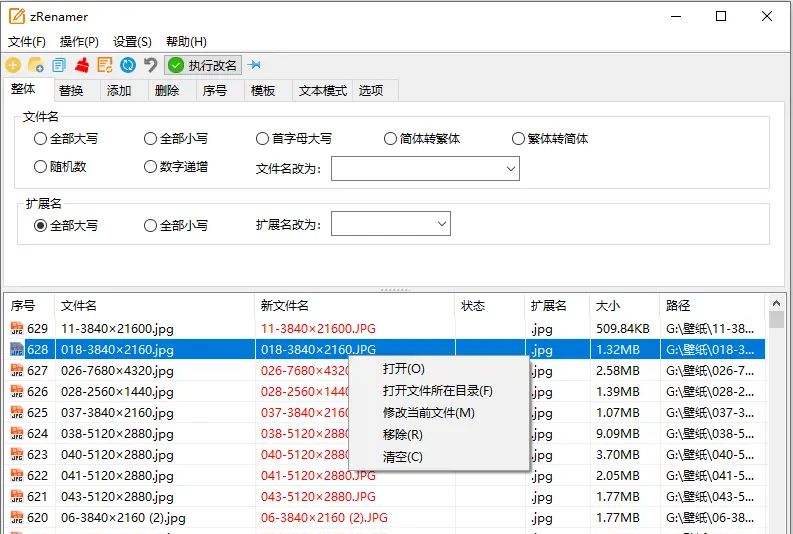Click the blue pin icon in toolbar
The image size is (793, 534).
point(254,65)
